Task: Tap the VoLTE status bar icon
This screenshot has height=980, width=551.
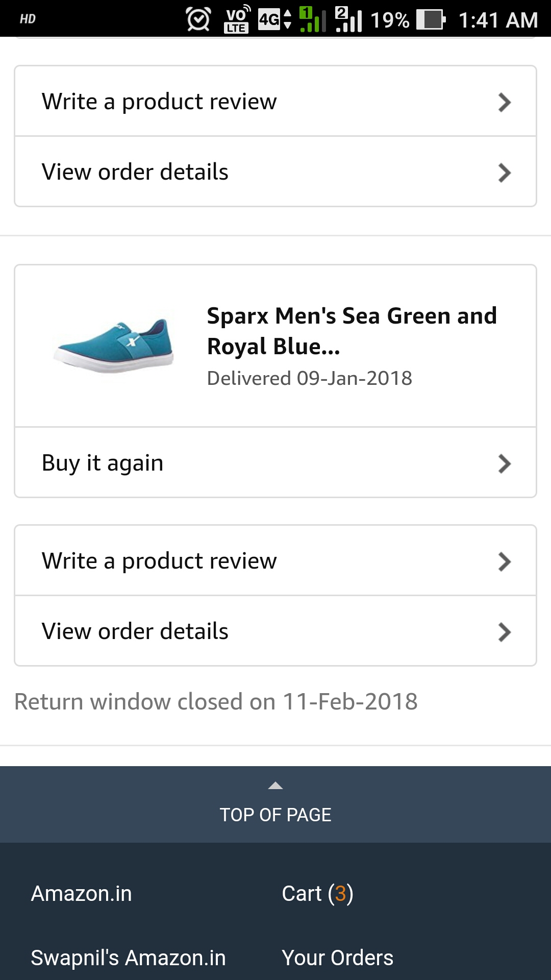Action: tap(237, 19)
